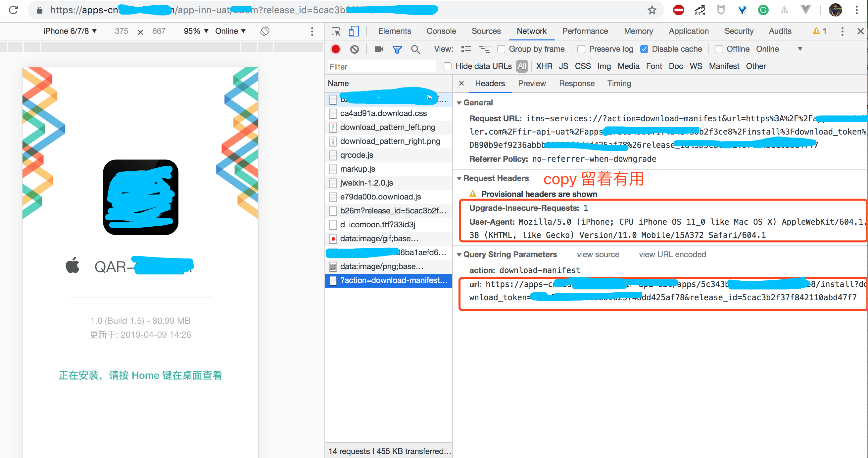Open network search with the magnifier

(415, 50)
